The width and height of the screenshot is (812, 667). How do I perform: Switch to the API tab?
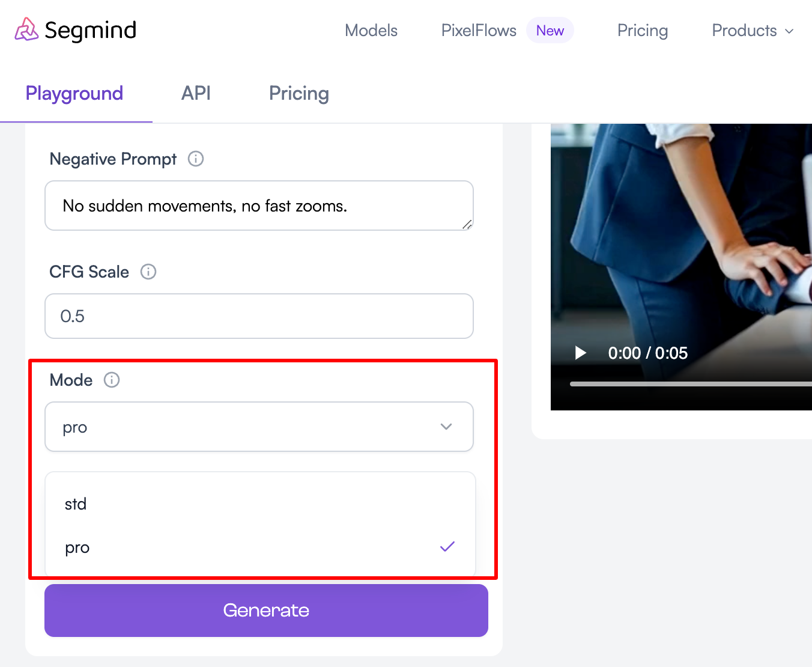pyautogui.click(x=196, y=93)
